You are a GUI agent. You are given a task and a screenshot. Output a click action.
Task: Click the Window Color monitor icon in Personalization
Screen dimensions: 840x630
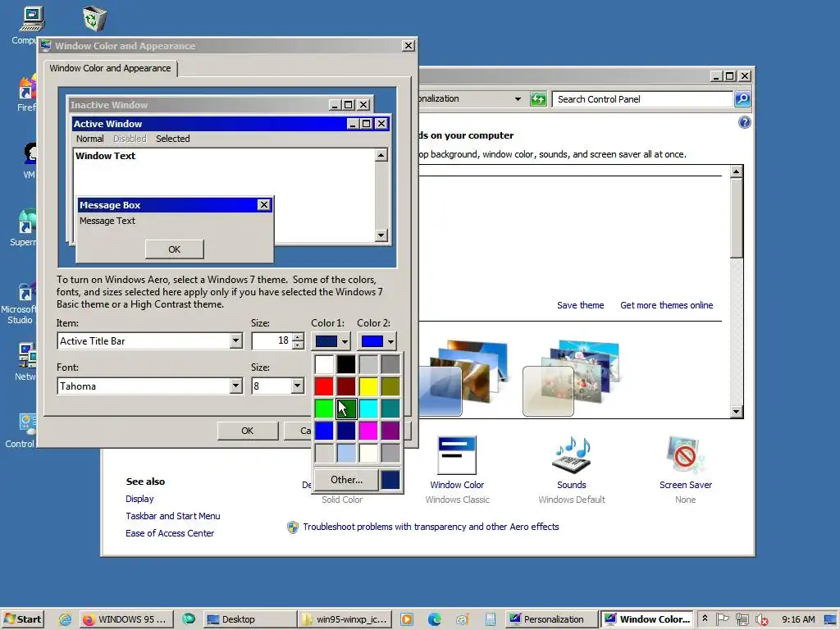point(457,455)
